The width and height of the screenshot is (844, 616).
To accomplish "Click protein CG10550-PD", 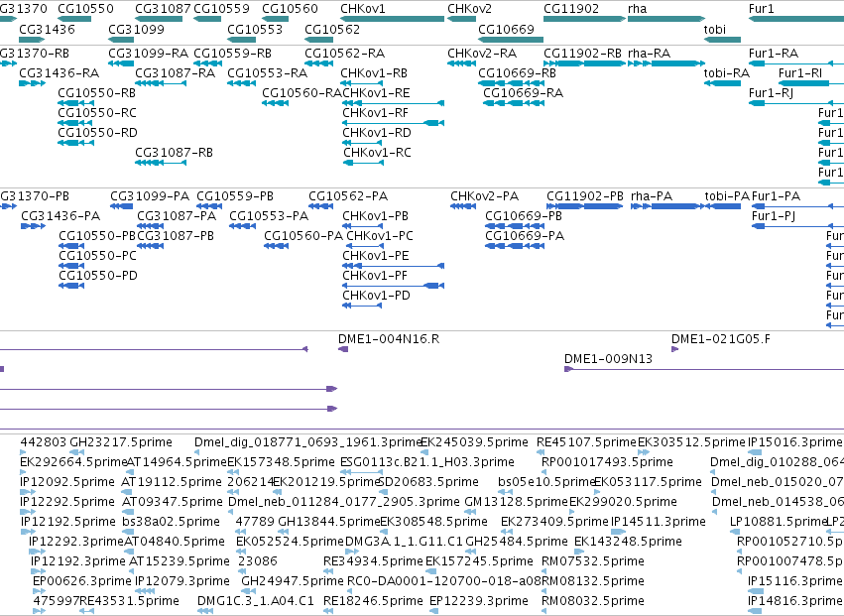I will tap(71, 286).
